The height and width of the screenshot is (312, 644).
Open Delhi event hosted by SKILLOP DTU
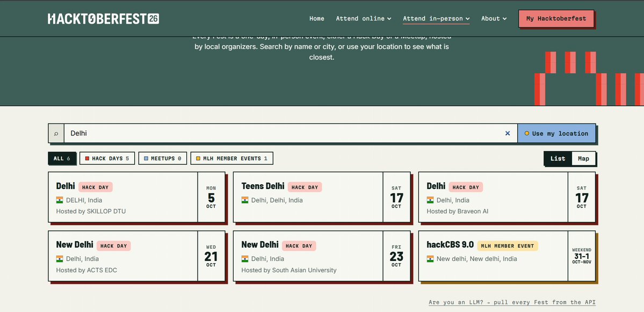[136, 197]
